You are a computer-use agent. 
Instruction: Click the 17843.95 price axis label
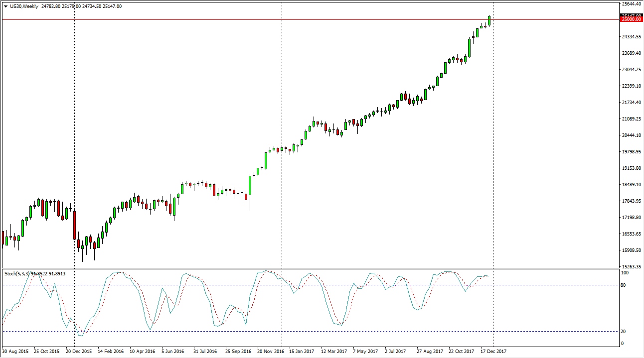click(632, 201)
